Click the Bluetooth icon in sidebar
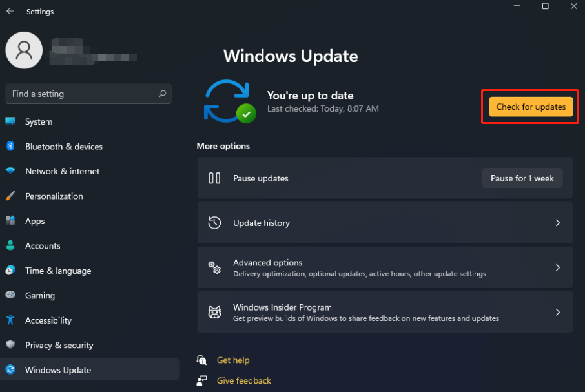The height and width of the screenshot is (392, 585). coord(10,146)
